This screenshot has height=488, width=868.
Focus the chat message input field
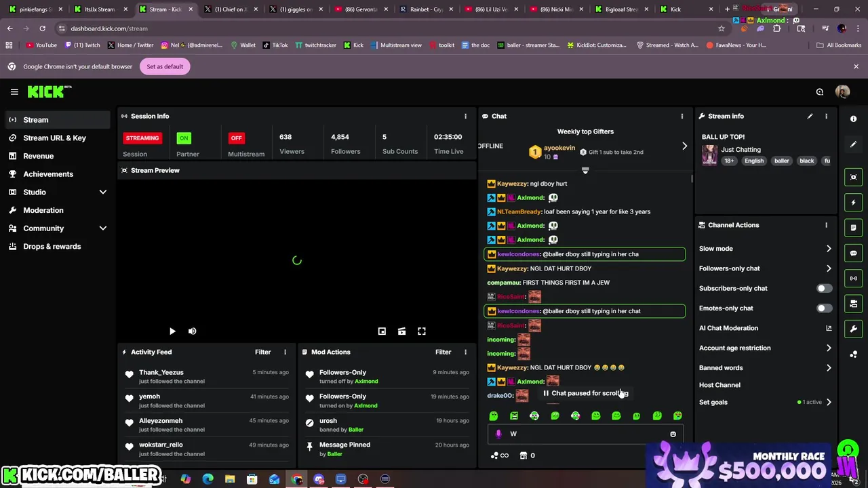(x=585, y=434)
